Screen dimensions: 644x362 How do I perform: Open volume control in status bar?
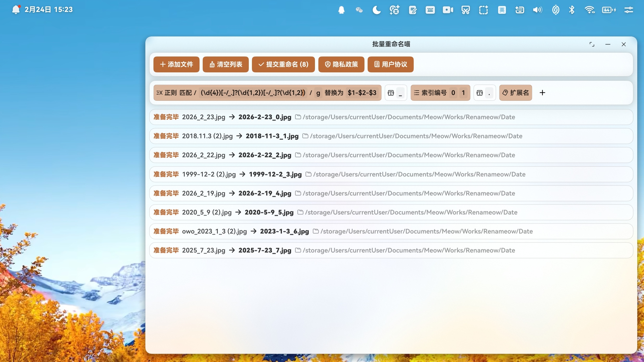coord(537,10)
